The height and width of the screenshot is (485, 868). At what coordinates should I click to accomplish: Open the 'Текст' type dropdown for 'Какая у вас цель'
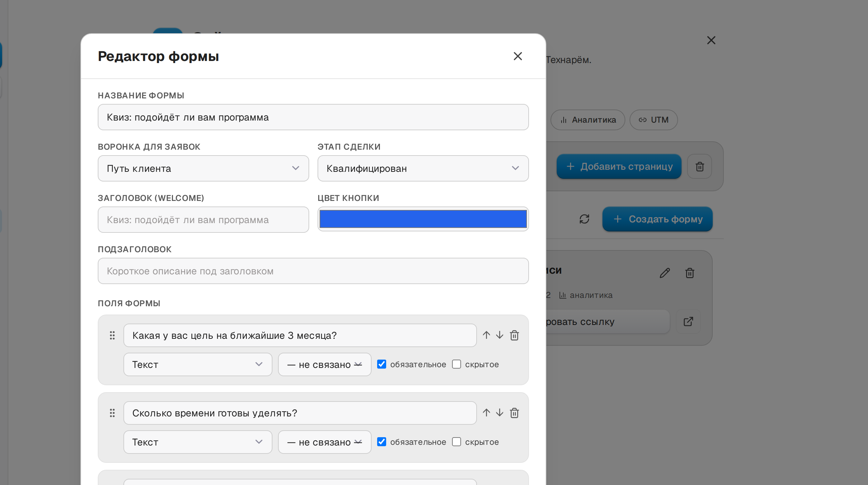click(x=198, y=364)
